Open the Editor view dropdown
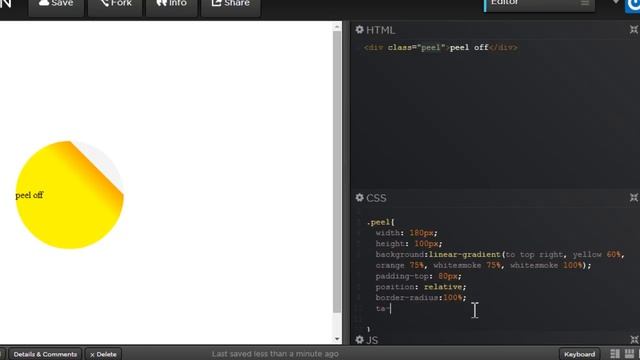640x360 pixels. (539, 5)
